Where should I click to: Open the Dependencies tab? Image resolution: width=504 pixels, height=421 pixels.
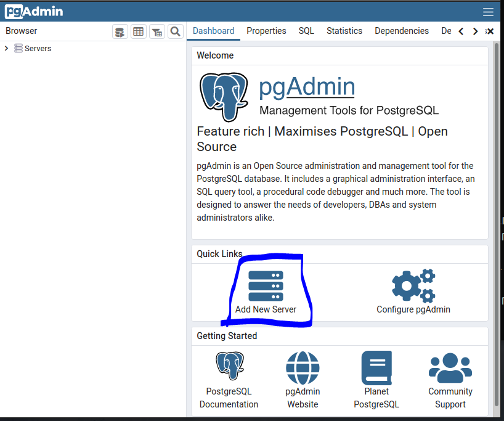(x=402, y=31)
